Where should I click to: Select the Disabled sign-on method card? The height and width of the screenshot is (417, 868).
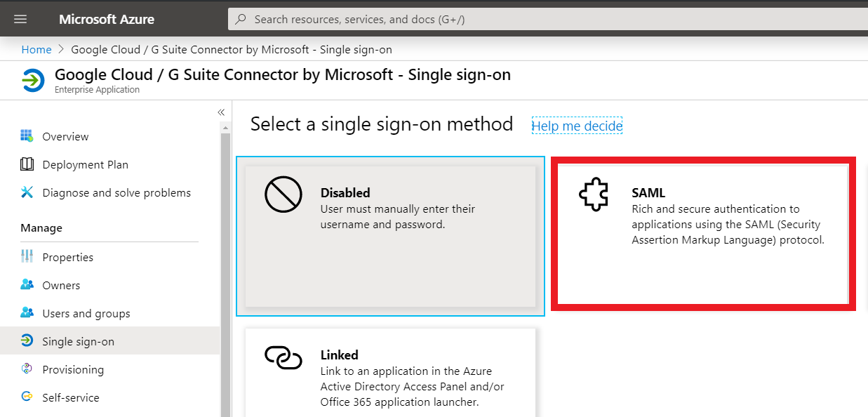pos(390,236)
